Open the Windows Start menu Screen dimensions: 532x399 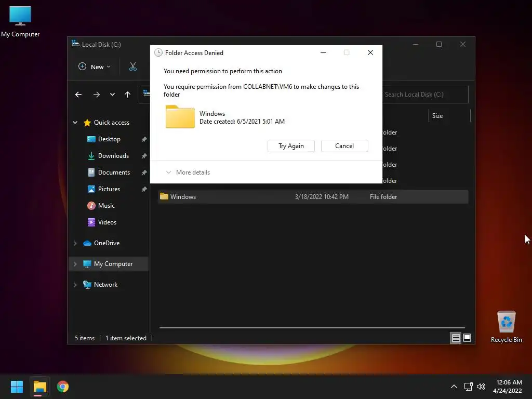[17, 387]
